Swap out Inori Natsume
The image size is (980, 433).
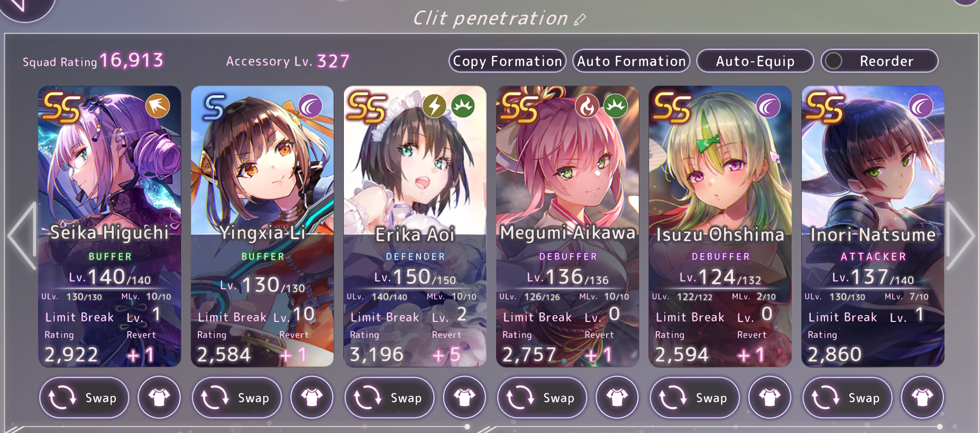pyautogui.click(x=848, y=398)
